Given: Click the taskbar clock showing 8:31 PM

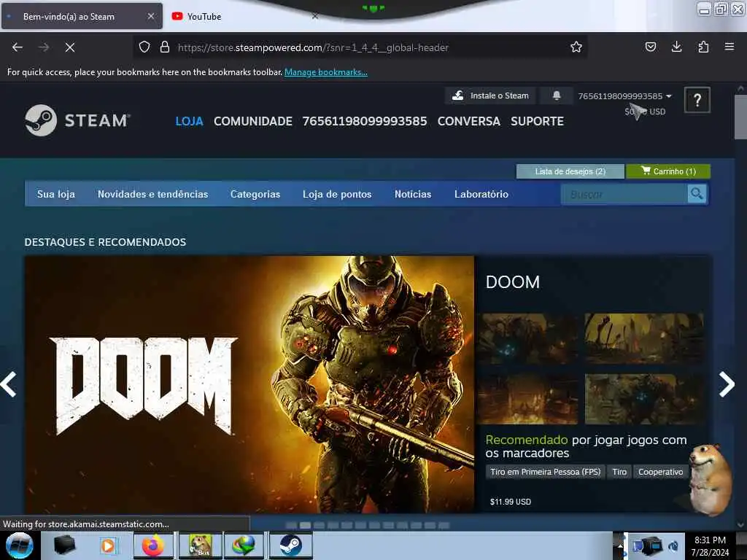Looking at the screenshot, I should click(x=711, y=546).
